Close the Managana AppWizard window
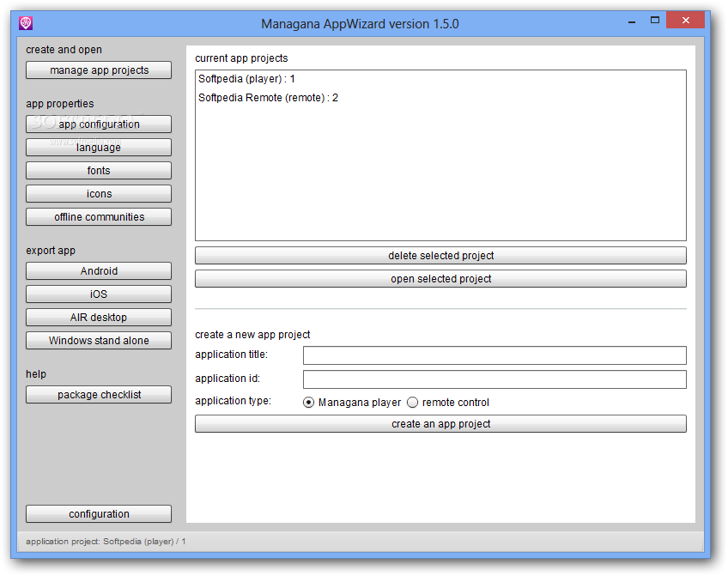The width and height of the screenshot is (728, 576). 685,20
